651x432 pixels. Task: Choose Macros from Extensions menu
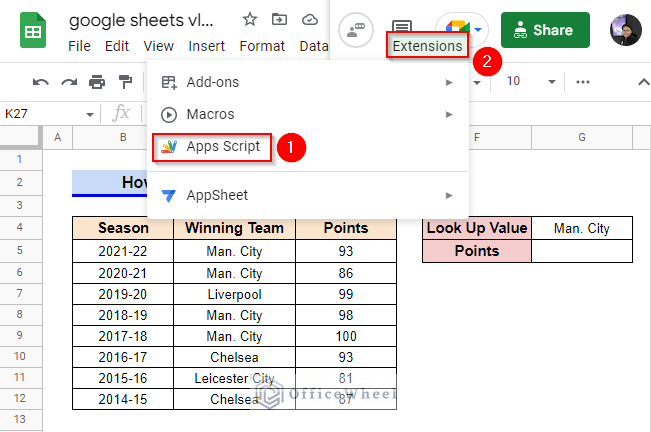coord(308,114)
